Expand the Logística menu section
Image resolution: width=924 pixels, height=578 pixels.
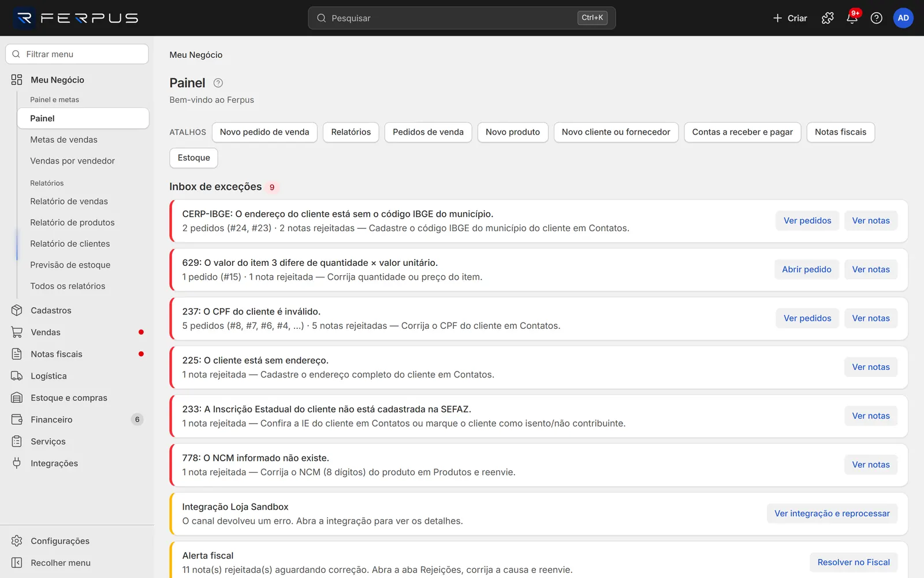pyautogui.click(x=77, y=376)
